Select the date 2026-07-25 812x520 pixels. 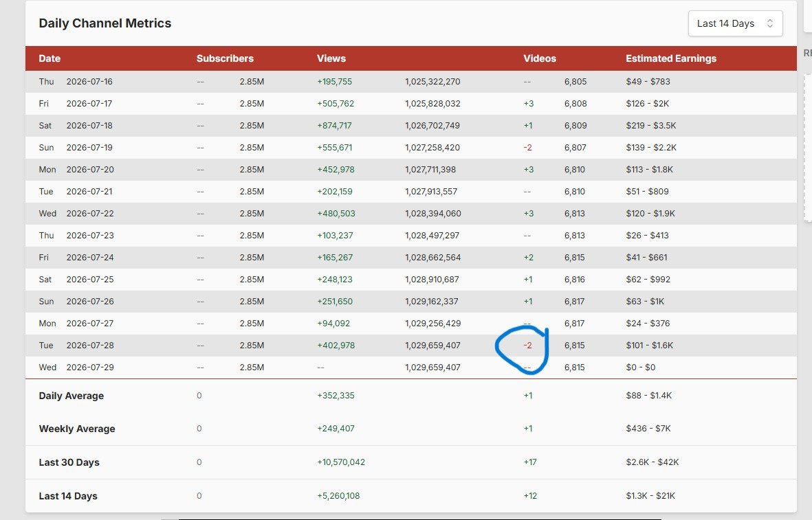click(x=90, y=280)
